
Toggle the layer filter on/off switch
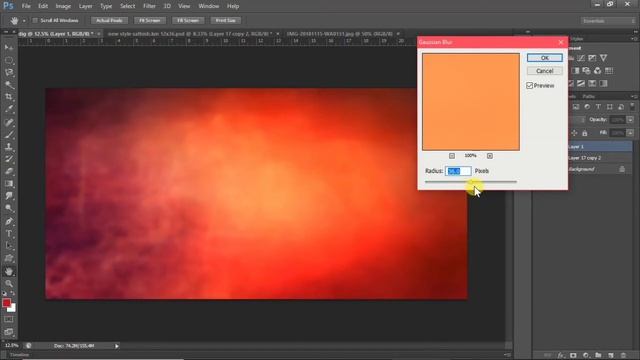coord(632,107)
